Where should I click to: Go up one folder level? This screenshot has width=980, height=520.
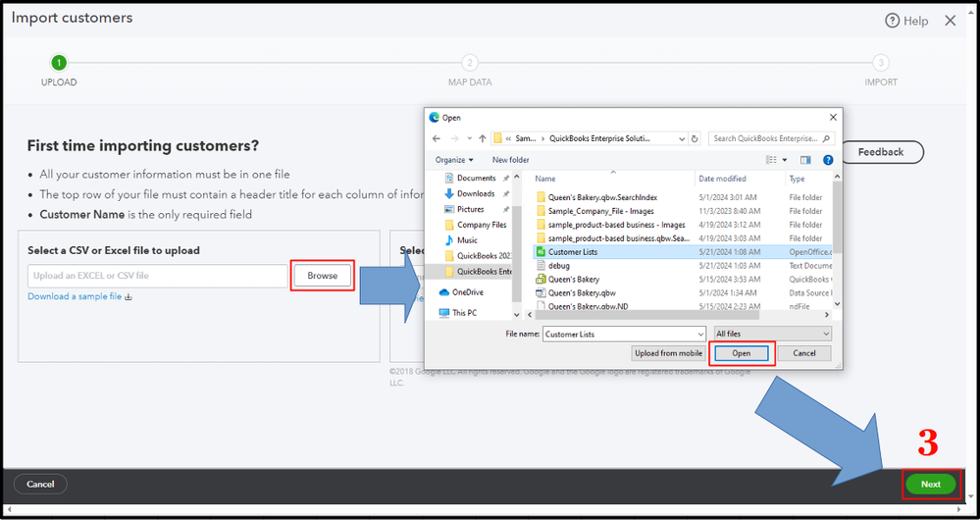coord(482,138)
